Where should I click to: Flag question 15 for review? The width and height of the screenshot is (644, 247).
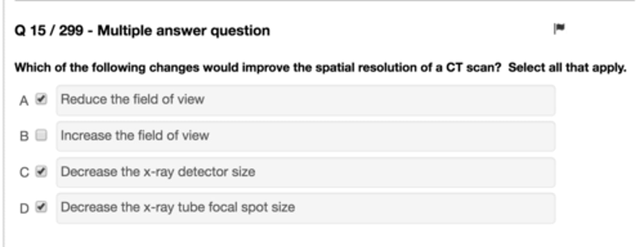point(559,29)
